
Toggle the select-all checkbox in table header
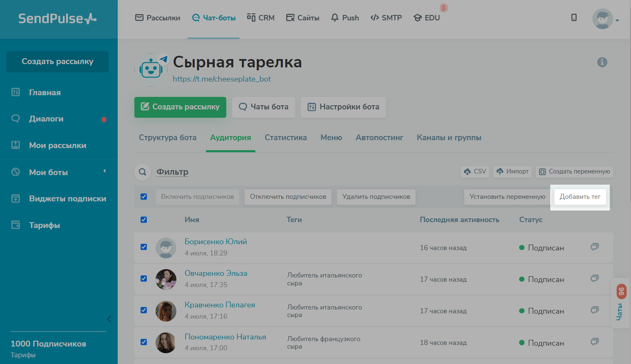point(144,220)
